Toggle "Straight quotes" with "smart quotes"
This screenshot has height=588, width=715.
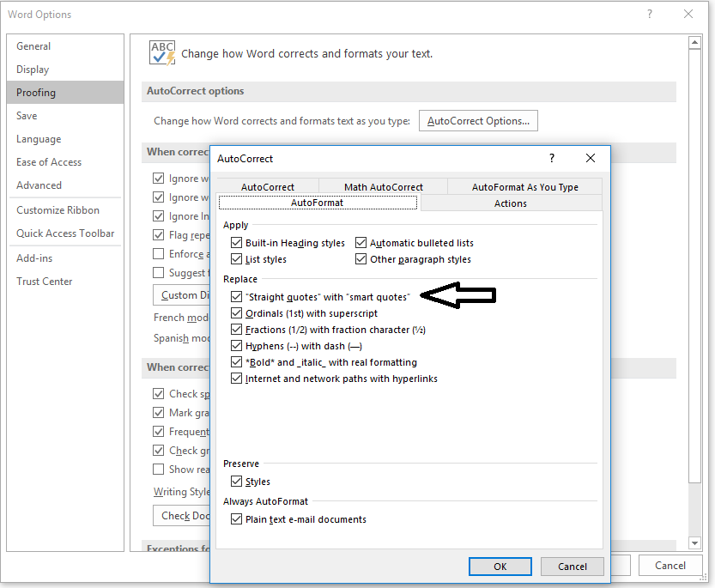[x=236, y=295]
